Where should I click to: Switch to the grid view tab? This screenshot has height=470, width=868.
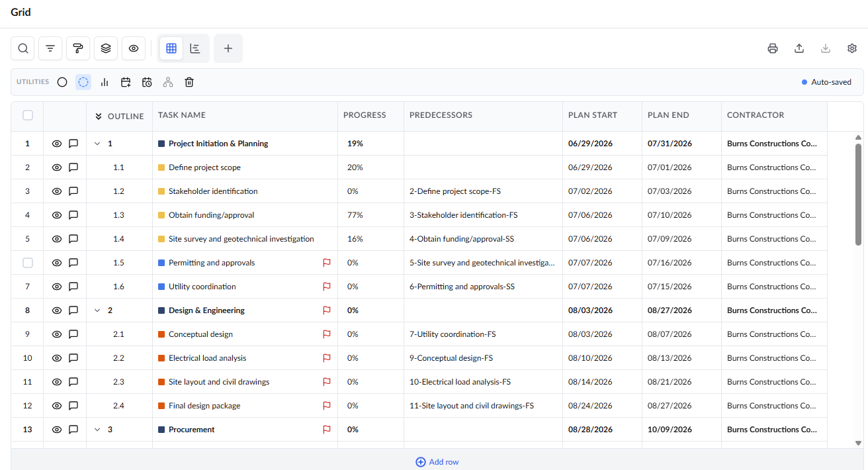click(x=171, y=48)
